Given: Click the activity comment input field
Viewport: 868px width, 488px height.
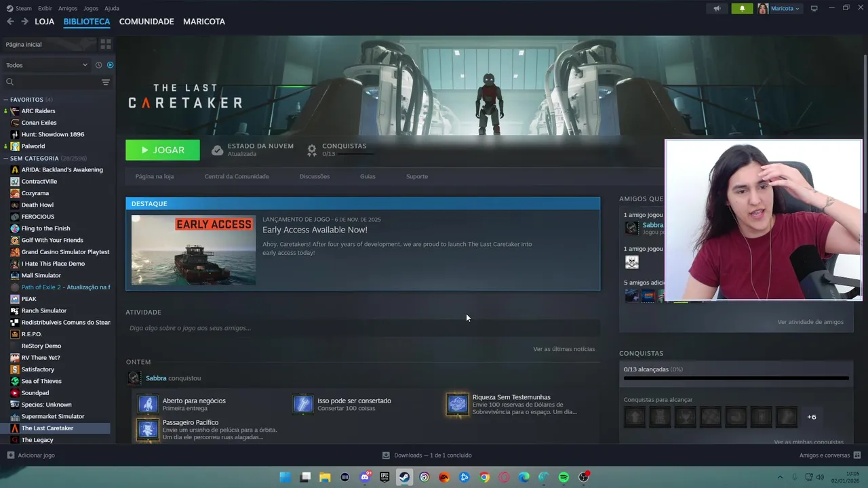Looking at the screenshot, I should 363,328.
